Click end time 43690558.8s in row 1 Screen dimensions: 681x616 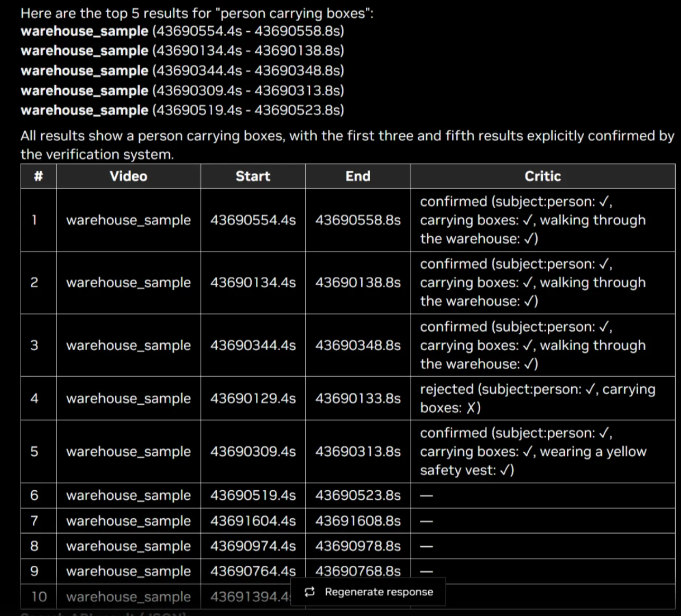click(358, 220)
